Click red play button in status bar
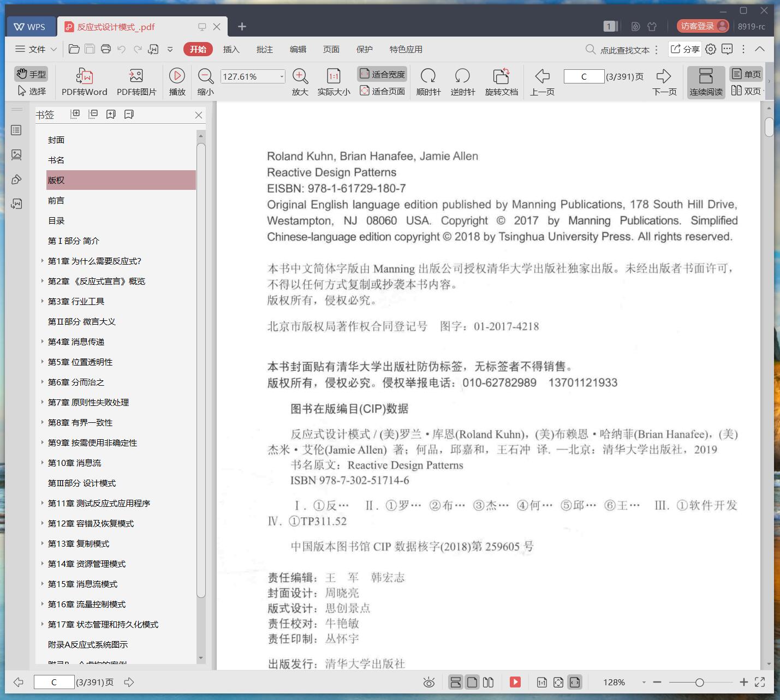Screen dimensions: 780x700 515,682
